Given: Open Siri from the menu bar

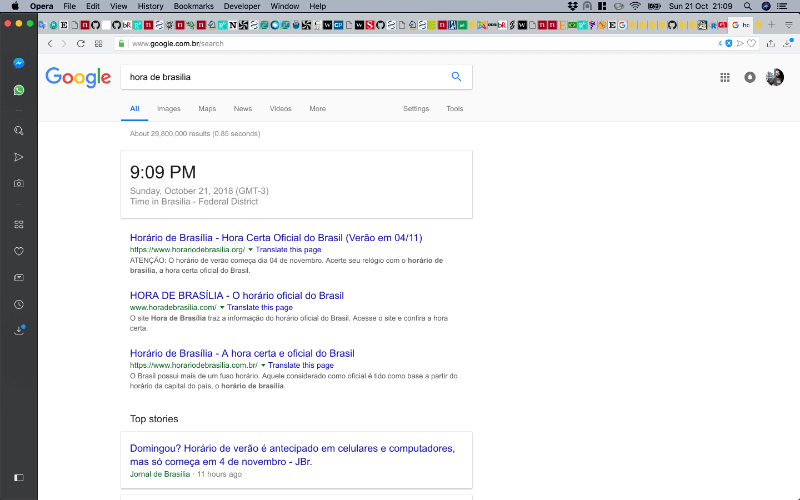Looking at the screenshot, I should [766, 6].
